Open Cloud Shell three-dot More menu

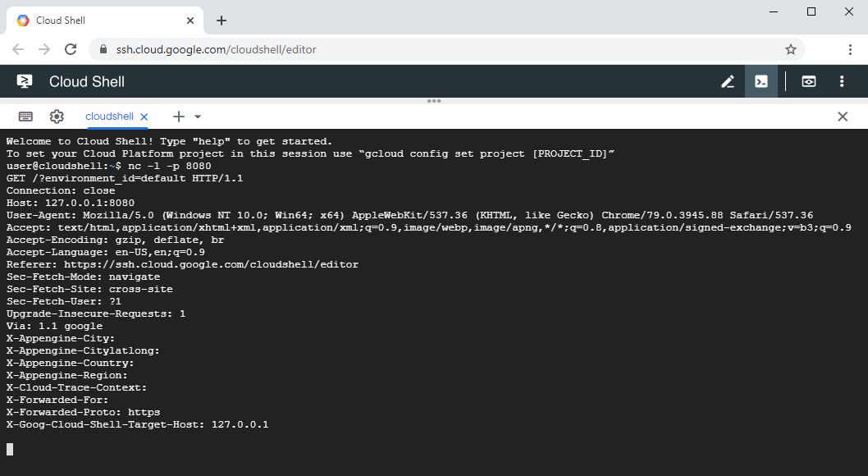(x=842, y=81)
